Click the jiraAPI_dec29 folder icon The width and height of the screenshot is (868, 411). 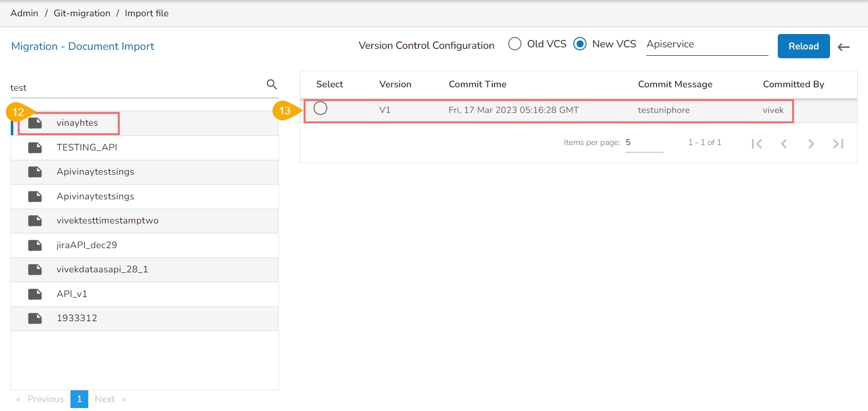click(x=35, y=245)
